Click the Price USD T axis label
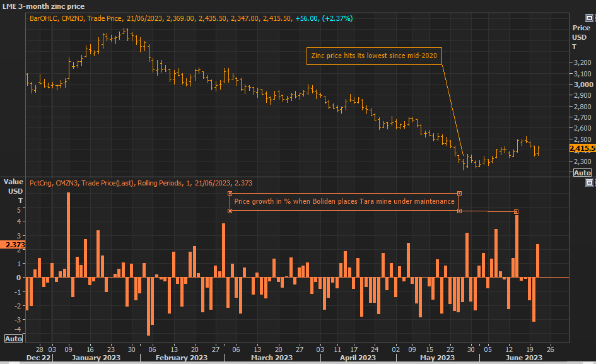This screenshot has width=596, height=364. (x=580, y=37)
